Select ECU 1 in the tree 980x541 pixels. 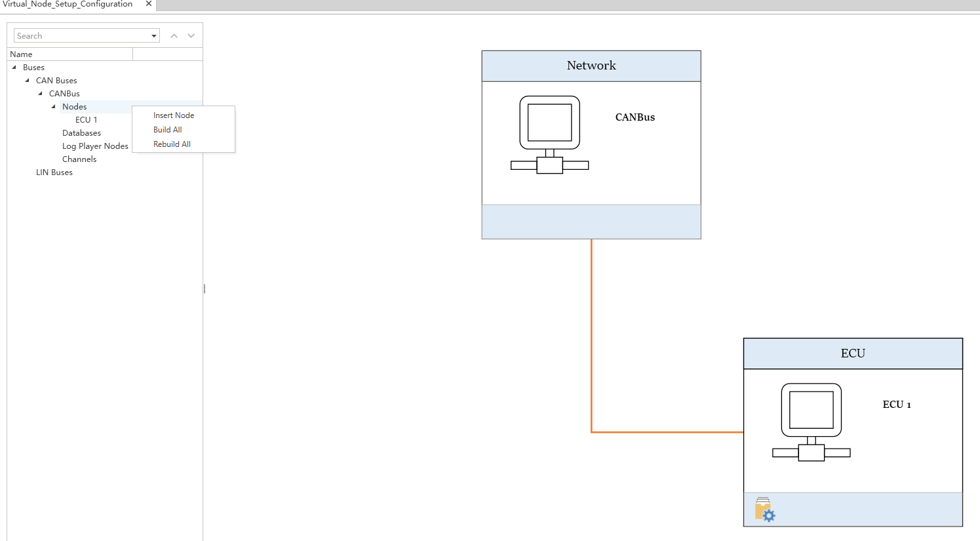86,120
